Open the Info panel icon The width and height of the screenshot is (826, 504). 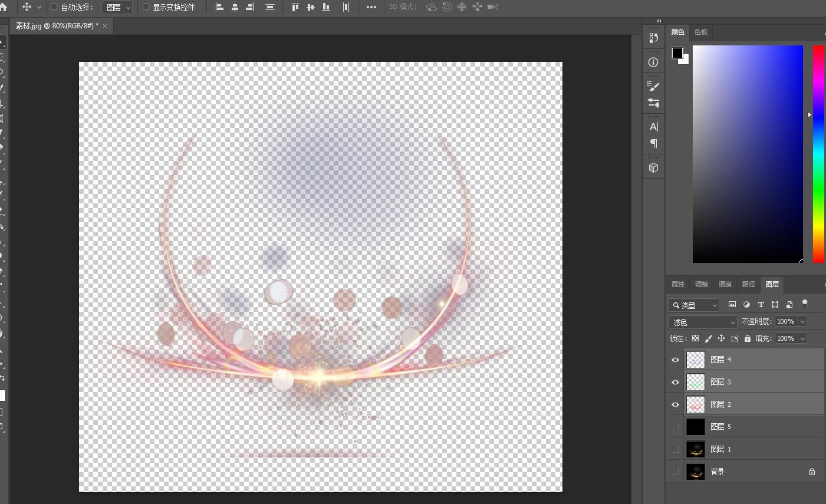tap(653, 62)
